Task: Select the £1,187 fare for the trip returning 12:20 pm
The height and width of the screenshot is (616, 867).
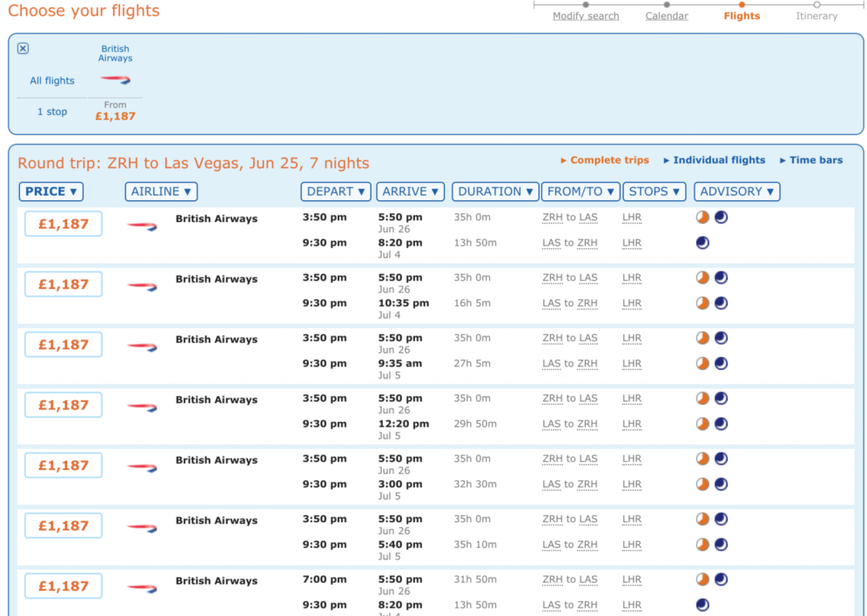Action: (63, 405)
